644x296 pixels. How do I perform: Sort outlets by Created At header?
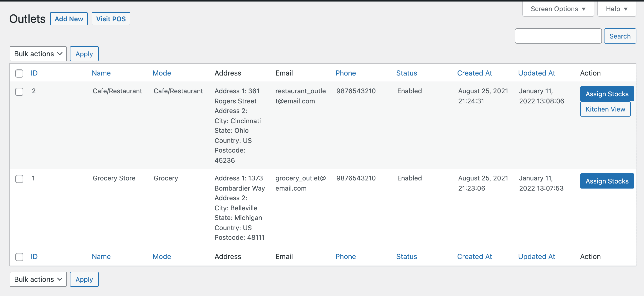pyautogui.click(x=474, y=73)
